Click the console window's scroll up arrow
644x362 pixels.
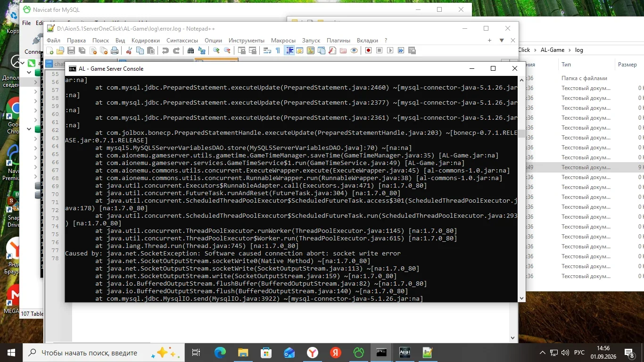click(521, 80)
